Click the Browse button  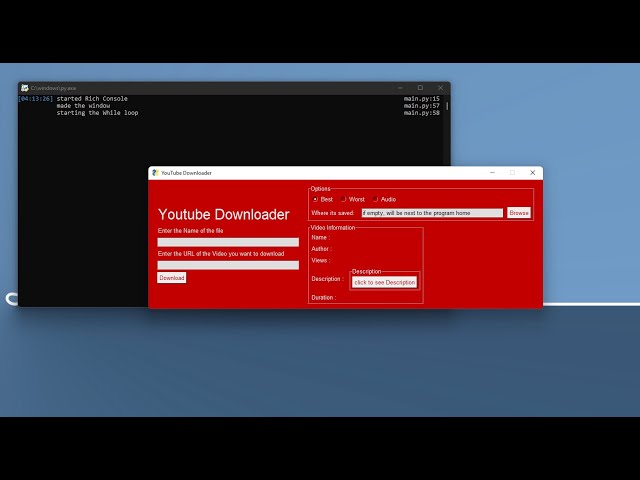click(x=519, y=213)
